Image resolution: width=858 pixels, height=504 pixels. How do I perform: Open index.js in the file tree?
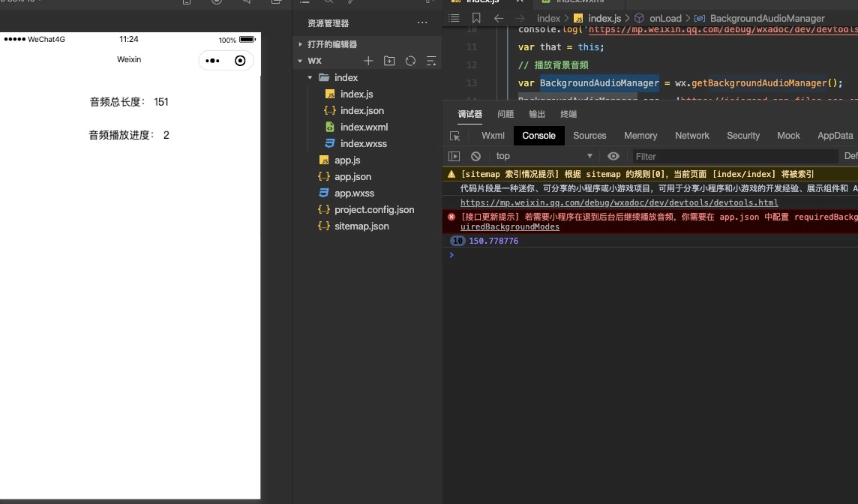356,94
